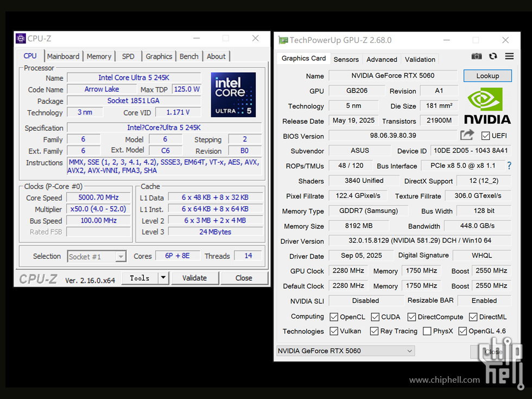Click the Resizable BAR value 'Enabled'
532x399 pixels.
pos(484,301)
